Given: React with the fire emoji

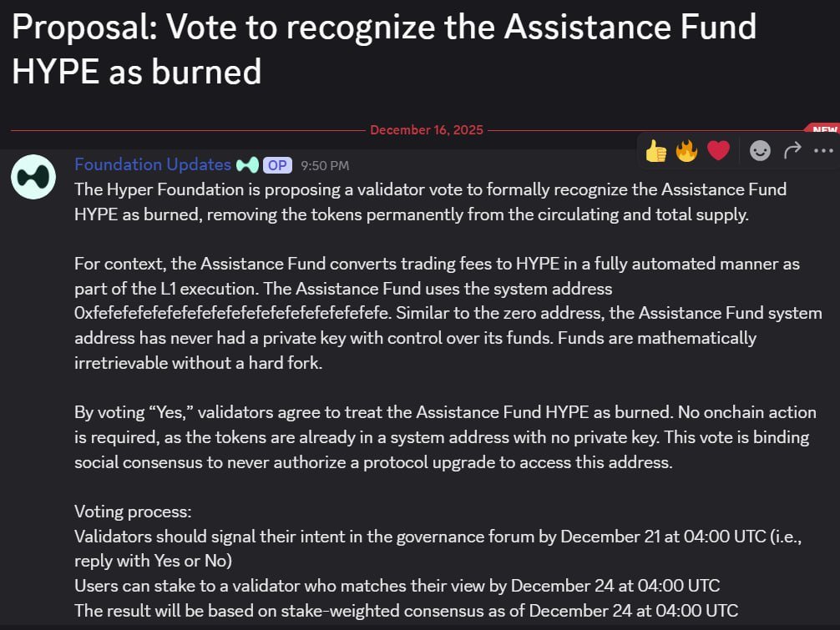Looking at the screenshot, I should [x=687, y=151].
